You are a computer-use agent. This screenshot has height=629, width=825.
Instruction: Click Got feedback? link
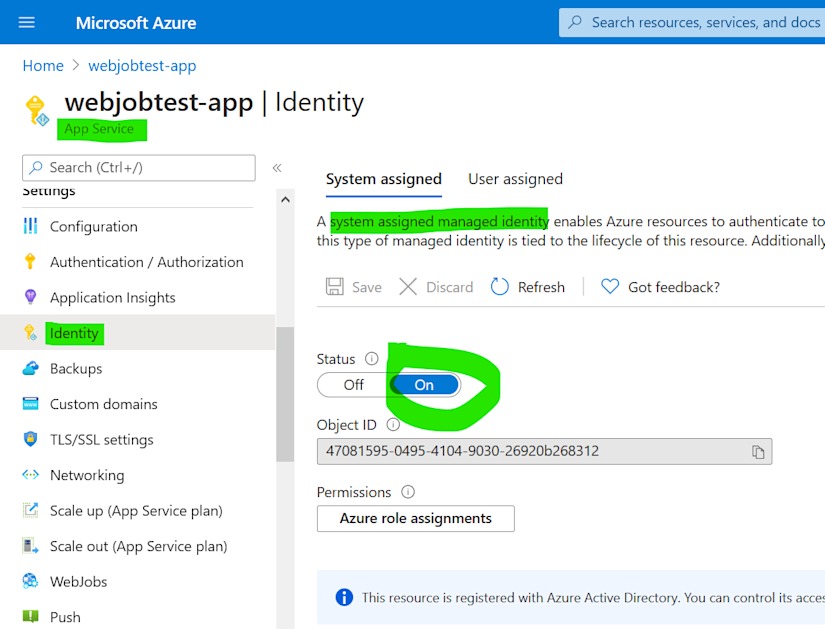click(673, 287)
